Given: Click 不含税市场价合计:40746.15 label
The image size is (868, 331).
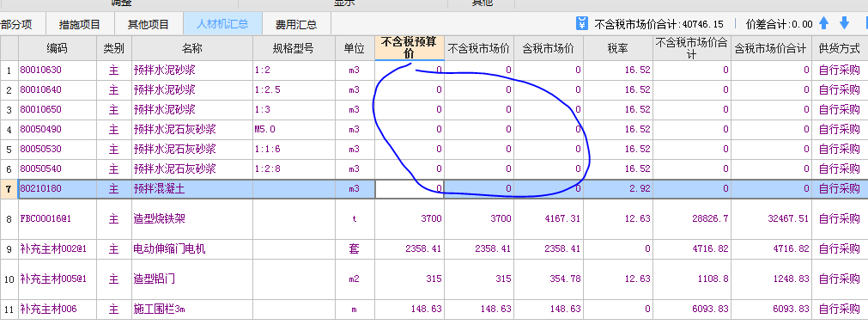Looking at the screenshot, I should 659,24.
